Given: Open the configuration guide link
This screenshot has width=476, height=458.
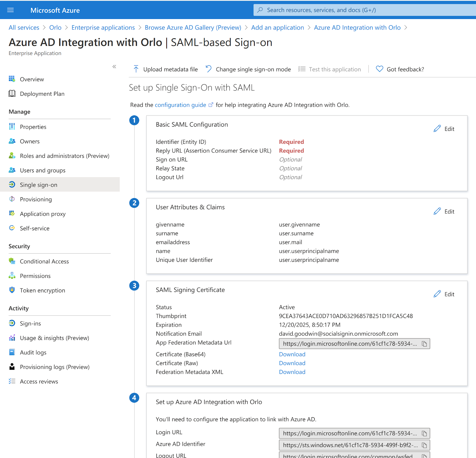Looking at the screenshot, I should point(181,105).
